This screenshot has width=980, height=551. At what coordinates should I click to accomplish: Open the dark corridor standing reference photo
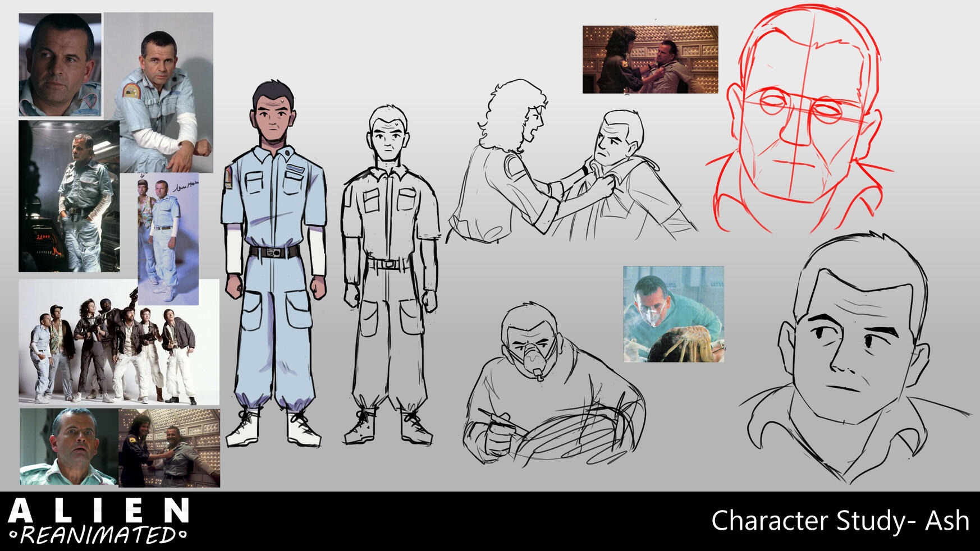68,196
